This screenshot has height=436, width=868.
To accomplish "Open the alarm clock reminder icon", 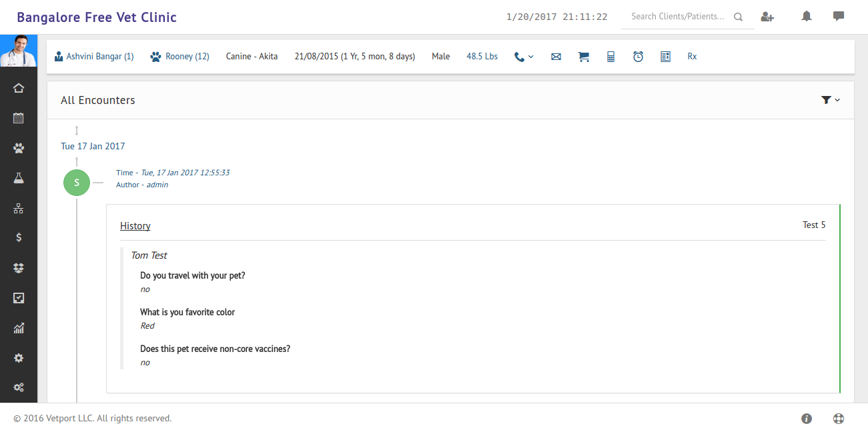I will (638, 57).
